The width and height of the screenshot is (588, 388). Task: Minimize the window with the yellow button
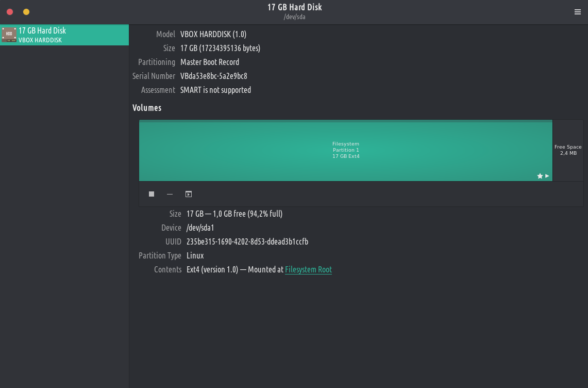click(x=26, y=12)
